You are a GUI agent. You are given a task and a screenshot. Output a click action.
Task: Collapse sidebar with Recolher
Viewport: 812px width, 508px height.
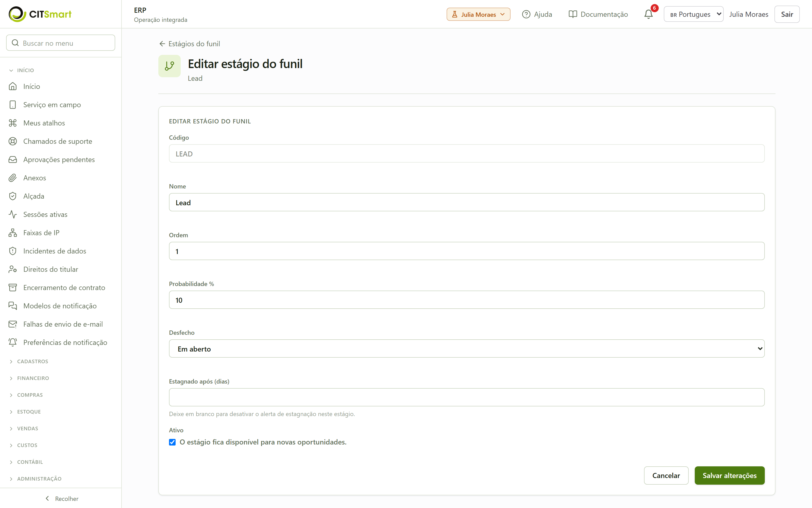[x=61, y=499]
